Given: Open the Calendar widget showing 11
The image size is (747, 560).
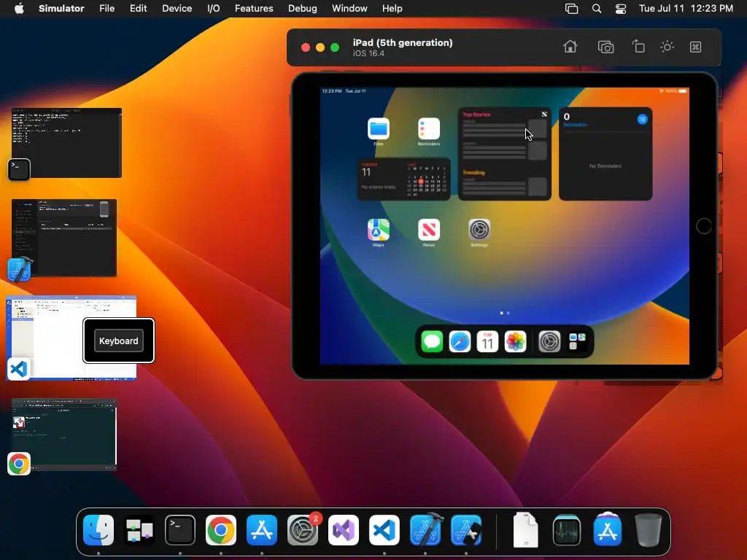Looking at the screenshot, I should click(x=403, y=179).
